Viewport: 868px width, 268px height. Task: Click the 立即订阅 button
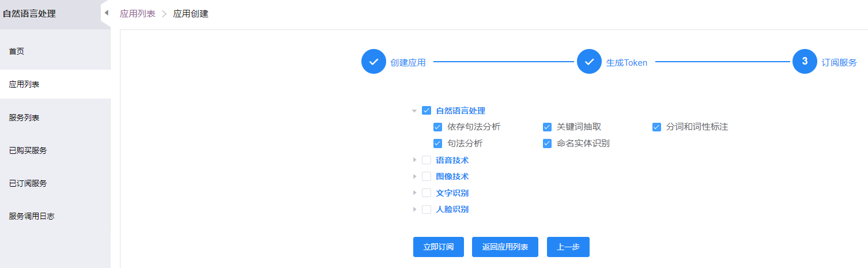click(x=439, y=247)
